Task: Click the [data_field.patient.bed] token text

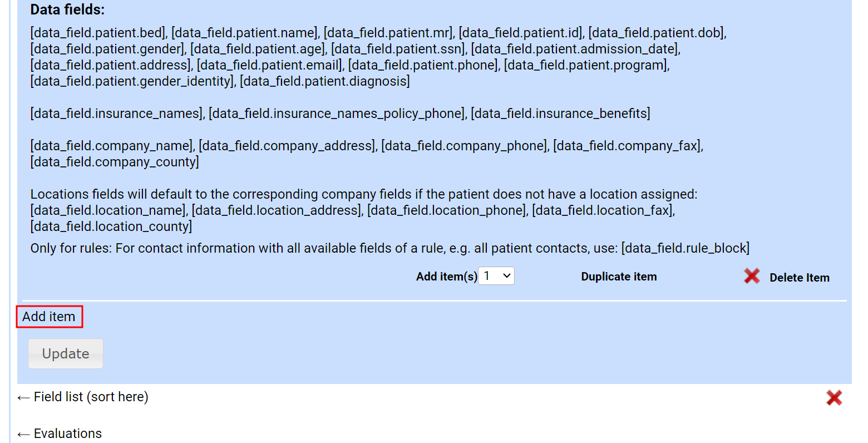Action: (98, 33)
